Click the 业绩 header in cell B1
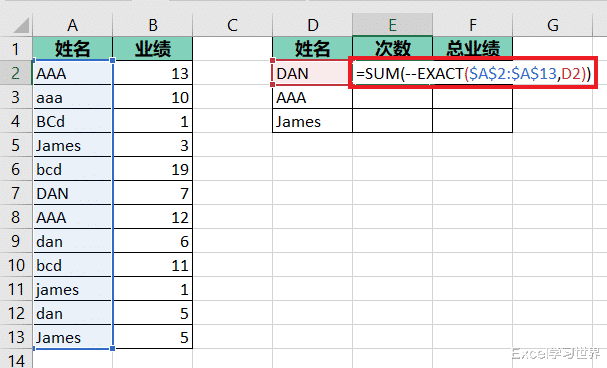607x368 pixels. pos(153,48)
